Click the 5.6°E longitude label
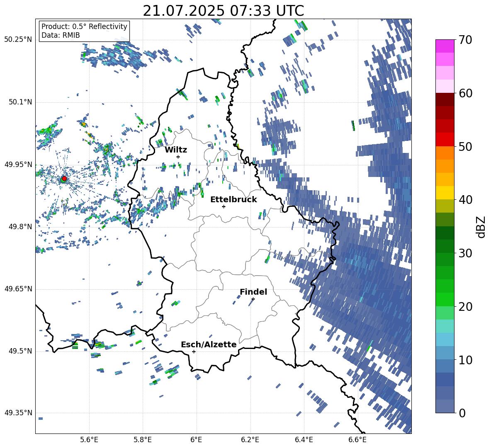Image resolution: width=491 pixels, height=448 pixels. pos(89,440)
